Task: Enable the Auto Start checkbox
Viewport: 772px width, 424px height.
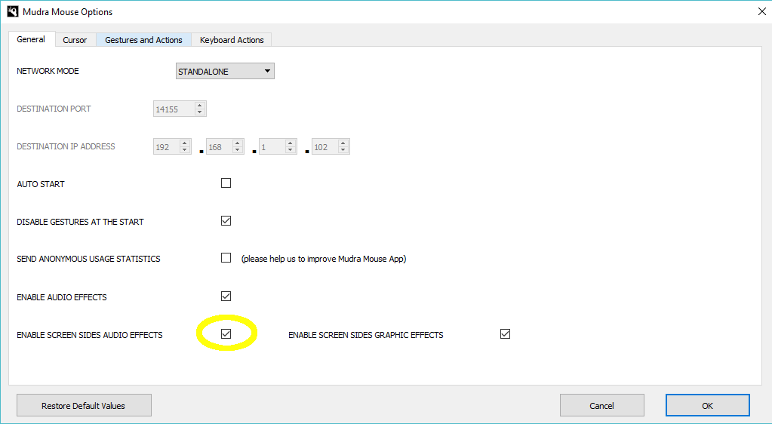Action: pyautogui.click(x=226, y=183)
